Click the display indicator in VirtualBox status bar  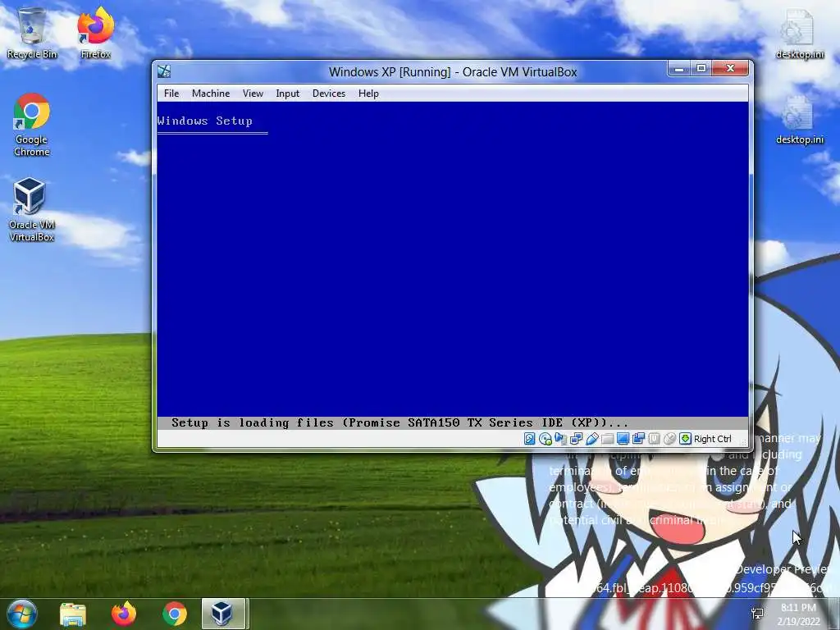pos(623,439)
